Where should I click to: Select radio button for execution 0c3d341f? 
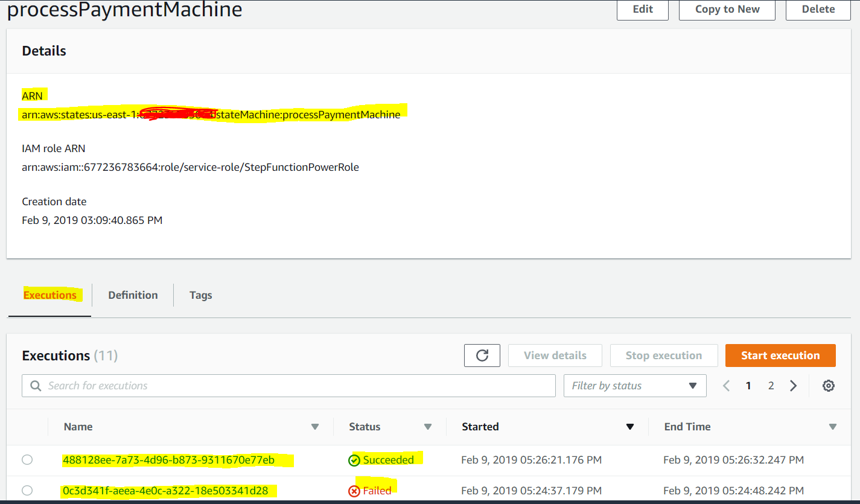point(27,490)
